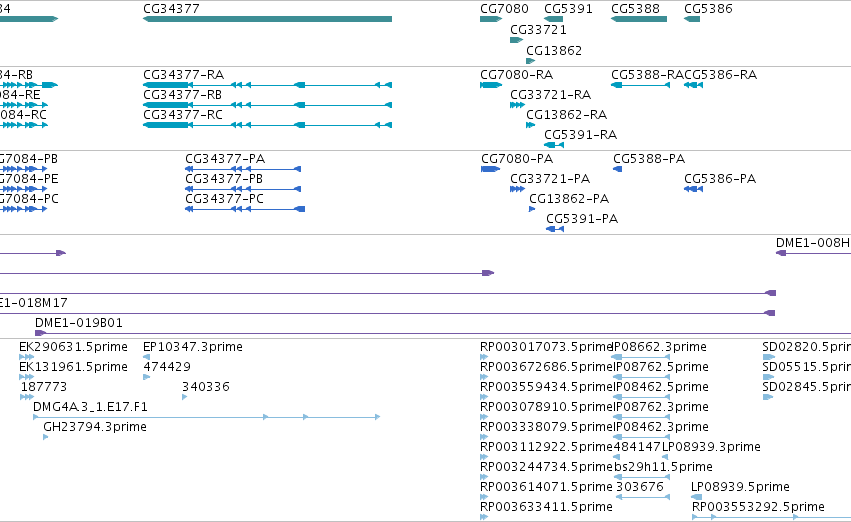Open EST RP003672686.5prime
Viewport: 851px width, 522px height.
point(484,377)
